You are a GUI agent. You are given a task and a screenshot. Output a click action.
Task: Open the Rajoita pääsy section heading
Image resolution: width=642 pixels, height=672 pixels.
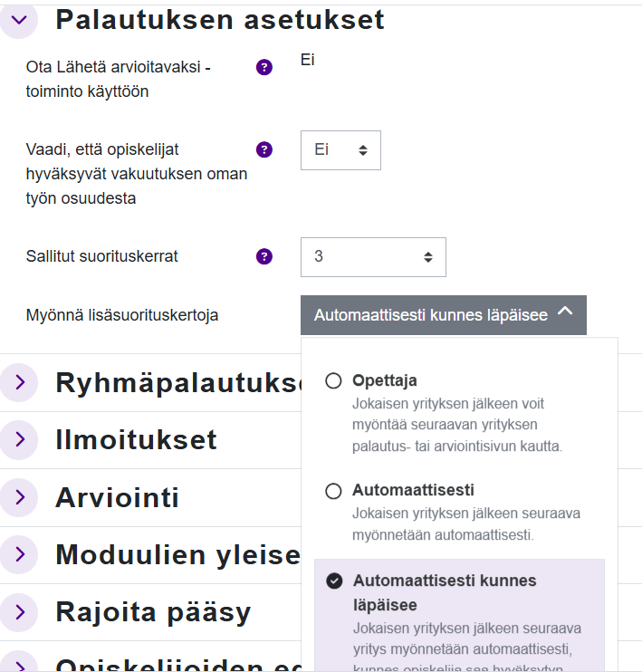pyautogui.click(x=152, y=612)
